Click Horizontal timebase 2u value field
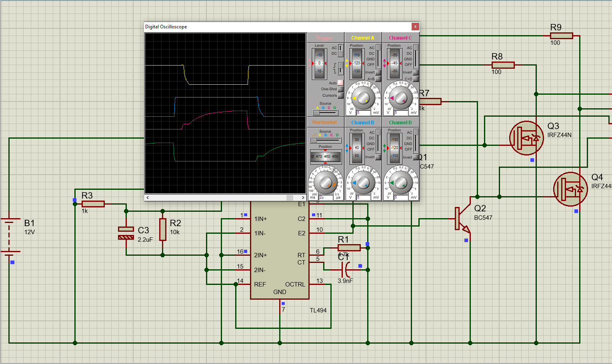The height and width of the screenshot is (364, 612). pyautogui.click(x=326, y=197)
